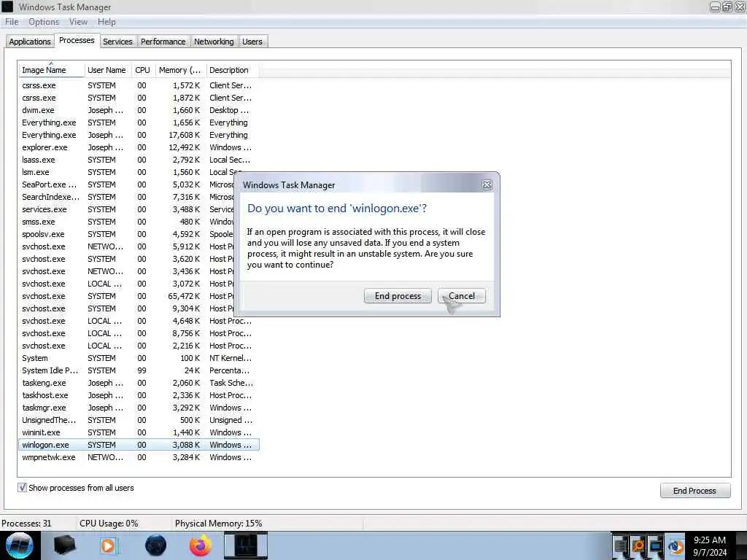
Task: Select the svchost.exe row using 65,472 K
Action: tap(126, 296)
